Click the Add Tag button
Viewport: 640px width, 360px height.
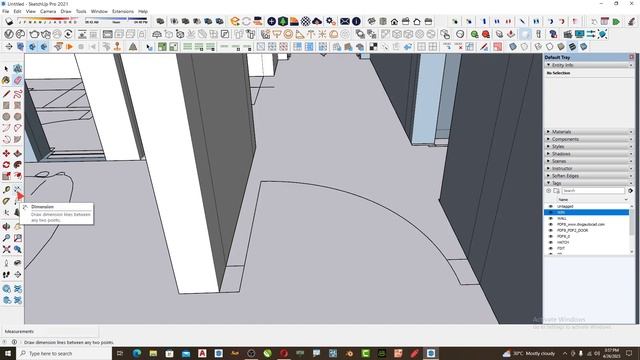pyautogui.click(x=549, y=191)
